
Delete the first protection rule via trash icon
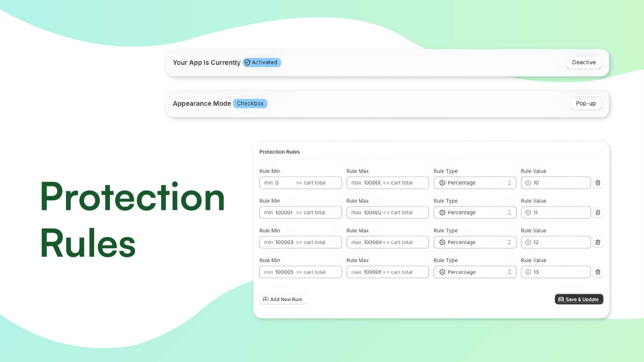598,183
